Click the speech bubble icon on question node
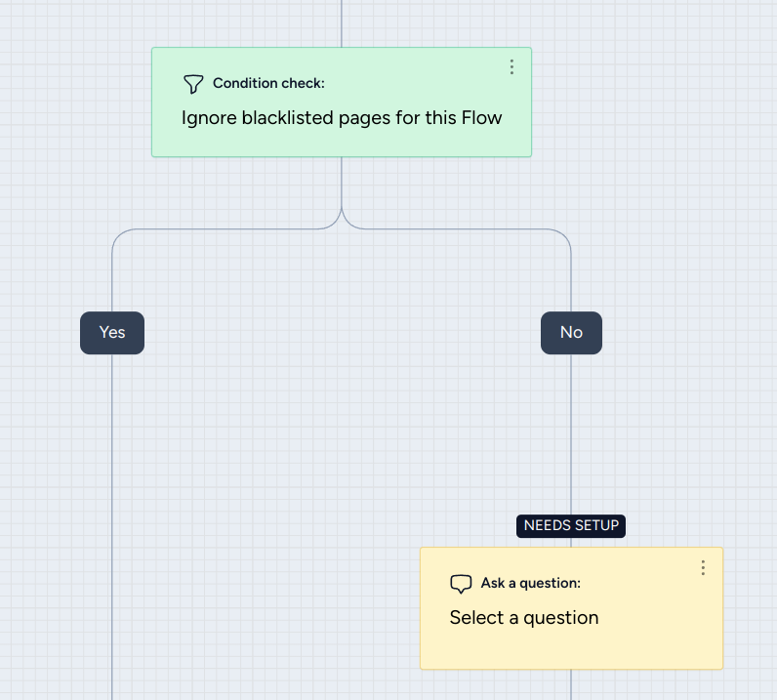 461,584
